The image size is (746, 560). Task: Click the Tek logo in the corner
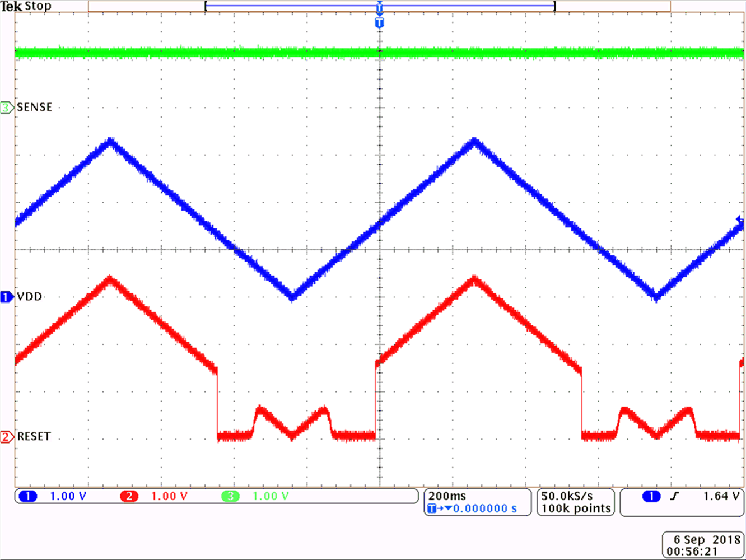[11, 6]
